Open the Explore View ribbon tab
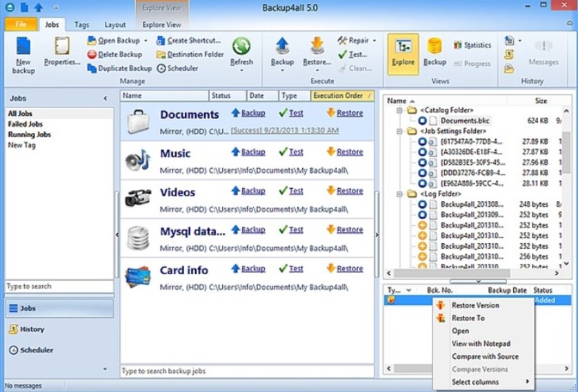 161,25
